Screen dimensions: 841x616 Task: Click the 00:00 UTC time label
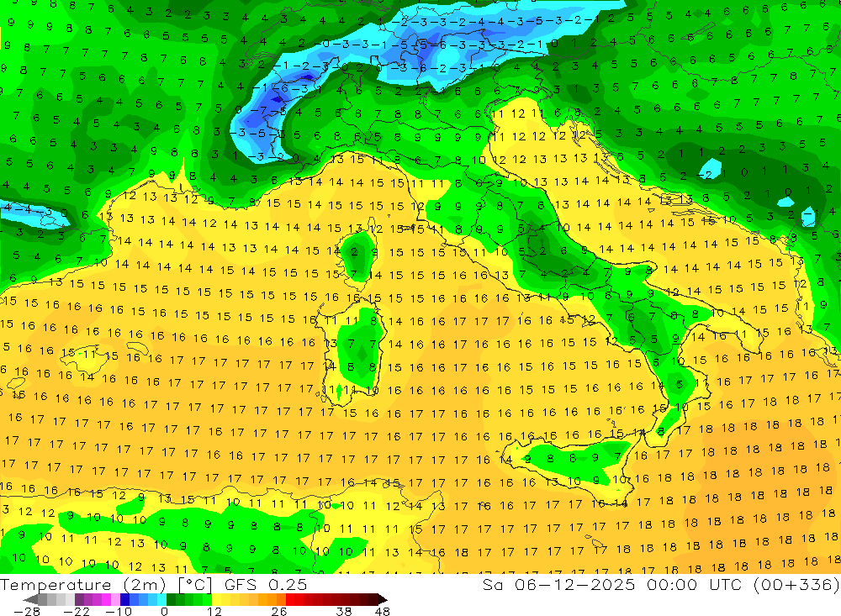(696, 585)
